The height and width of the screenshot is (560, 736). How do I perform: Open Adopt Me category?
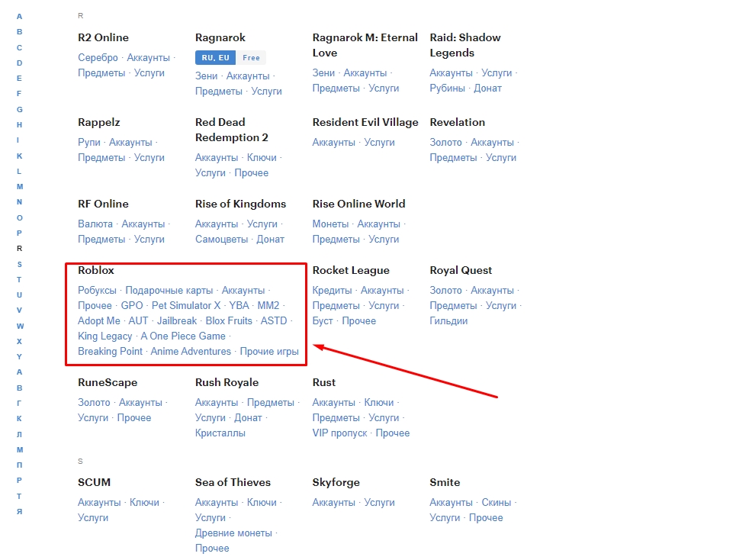coord(99,321)
